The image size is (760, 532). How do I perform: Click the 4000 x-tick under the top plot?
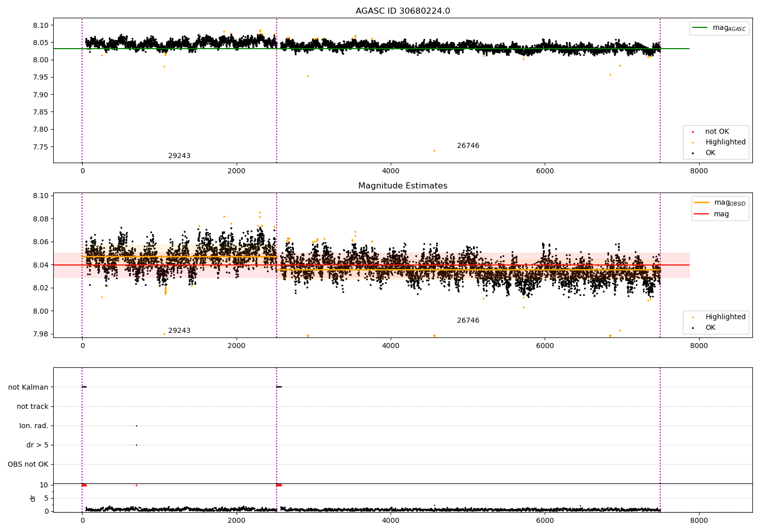[x=391, y=171]
